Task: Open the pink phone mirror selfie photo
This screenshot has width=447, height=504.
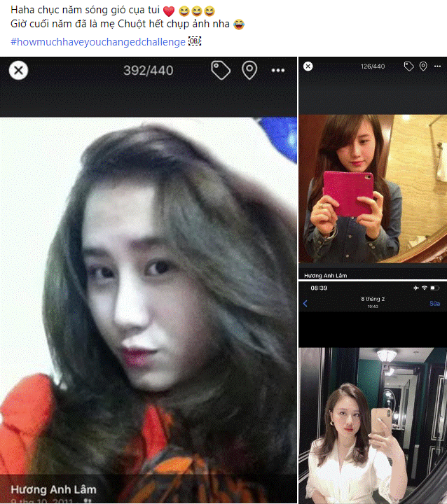Action: pos(372,189)
